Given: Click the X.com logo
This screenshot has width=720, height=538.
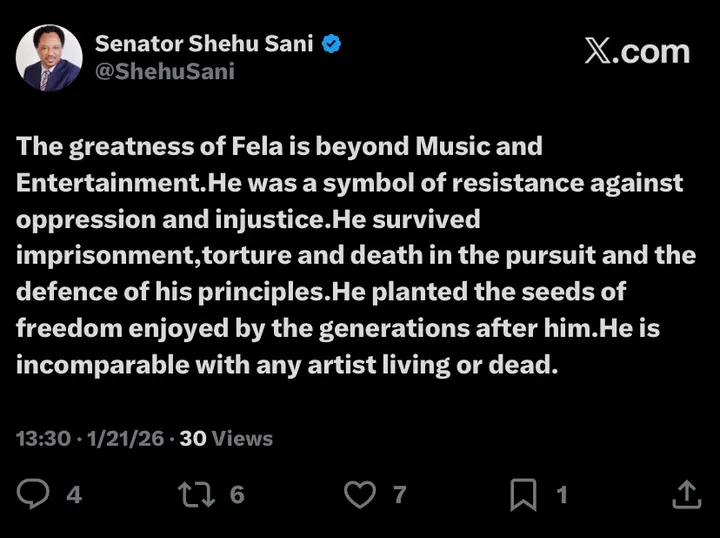Looking at the screenshot, I should point(637,52).
